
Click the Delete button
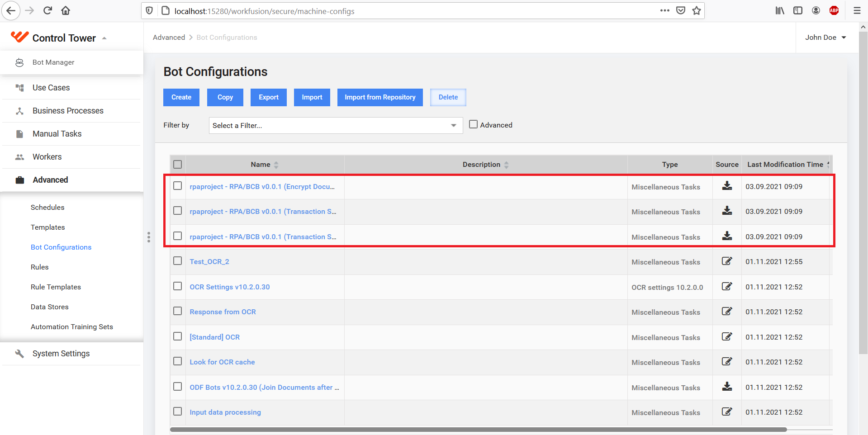[448, 97]
